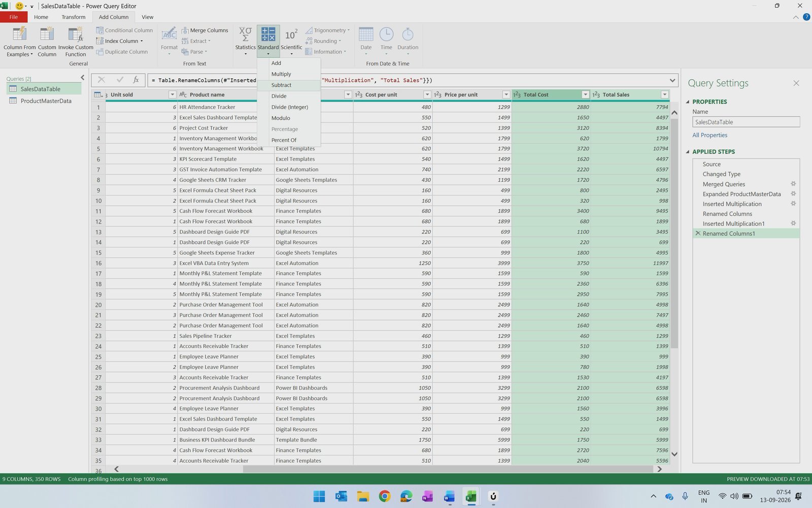812x508 pixels.
Task: Open All Properties link
Action: click(x=709, y=135)
